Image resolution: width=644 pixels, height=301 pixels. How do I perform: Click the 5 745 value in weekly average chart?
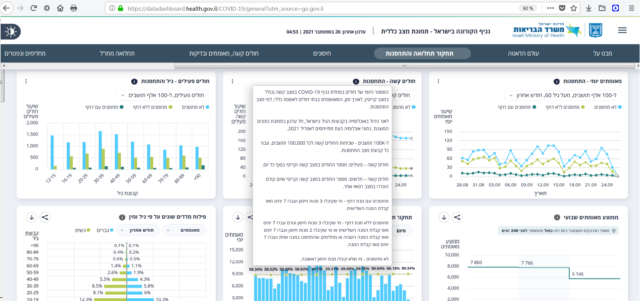tap(578, 274)
